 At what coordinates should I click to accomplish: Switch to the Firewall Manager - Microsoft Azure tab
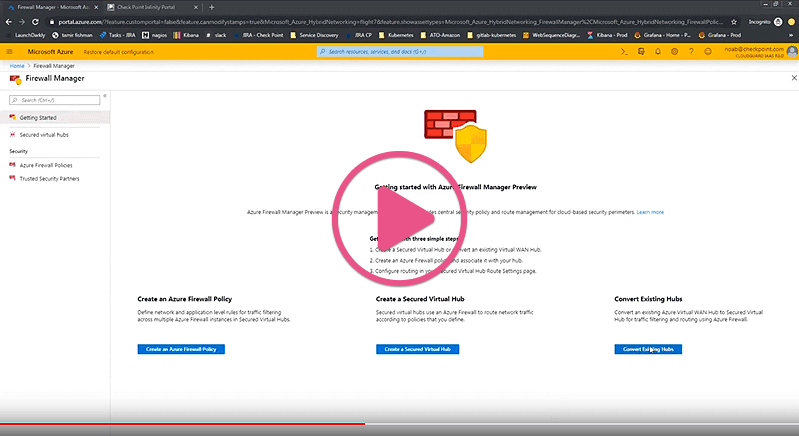[52, 7]
